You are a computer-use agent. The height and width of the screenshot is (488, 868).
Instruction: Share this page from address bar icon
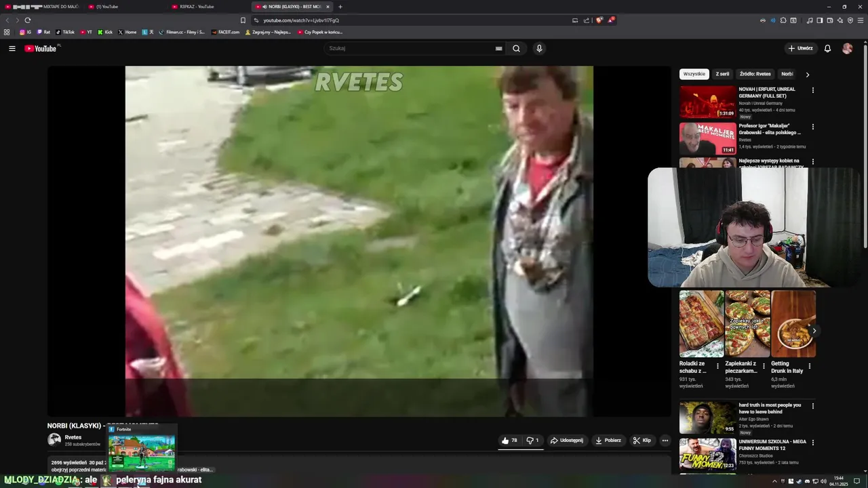point(587,20)
